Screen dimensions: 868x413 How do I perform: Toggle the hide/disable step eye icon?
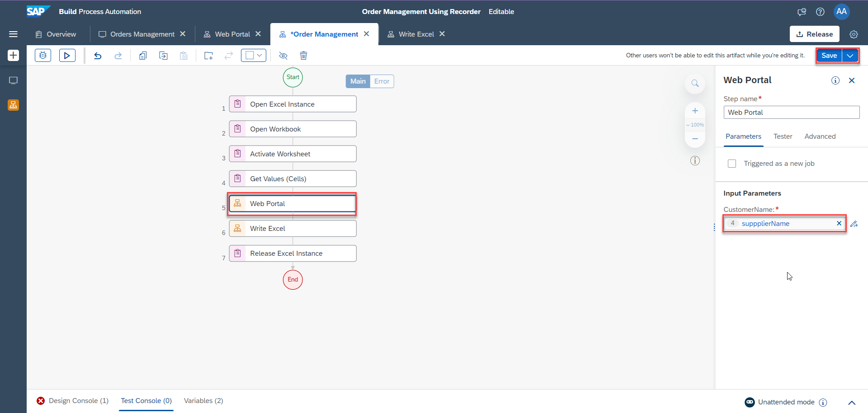point(283,56)
